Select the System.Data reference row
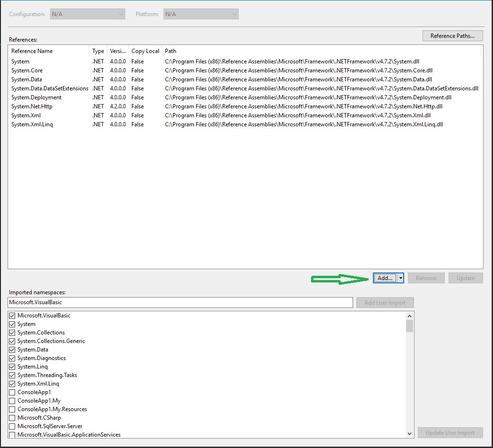 pyautogui.click(x=245, y=79)
